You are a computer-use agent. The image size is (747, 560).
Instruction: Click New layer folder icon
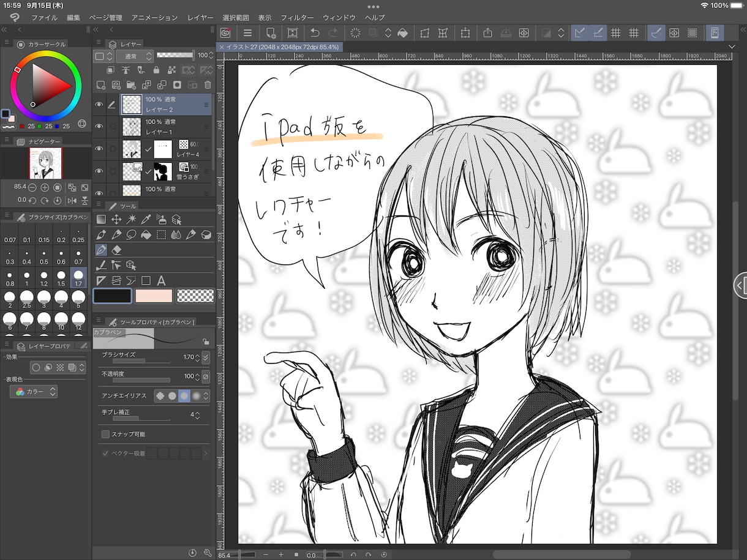coord(131,84)
